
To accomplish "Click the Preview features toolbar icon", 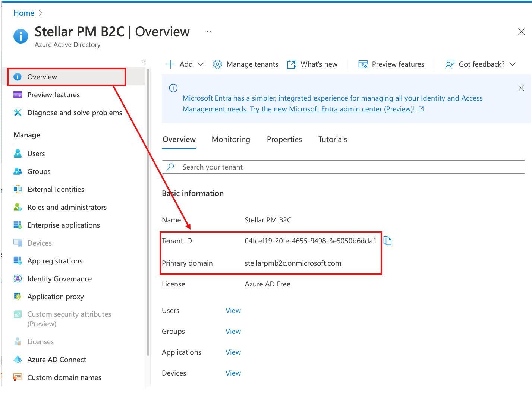I will click(x=363, y=64).
